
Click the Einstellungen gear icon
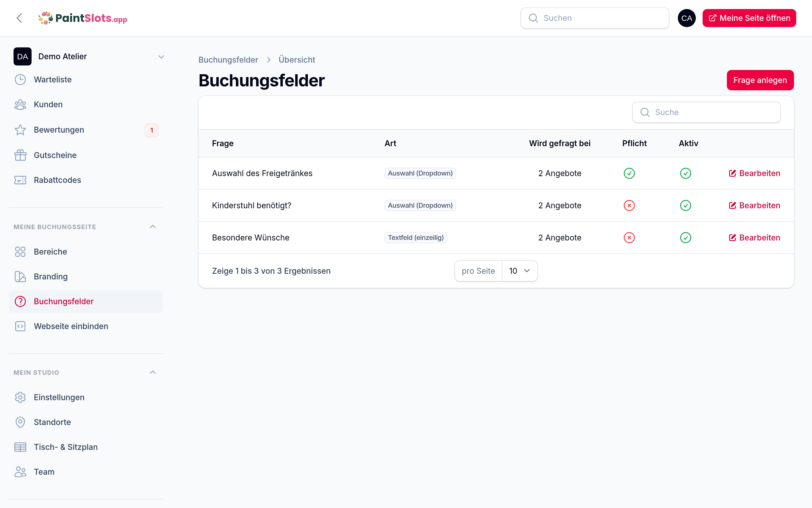coord(20,397)
